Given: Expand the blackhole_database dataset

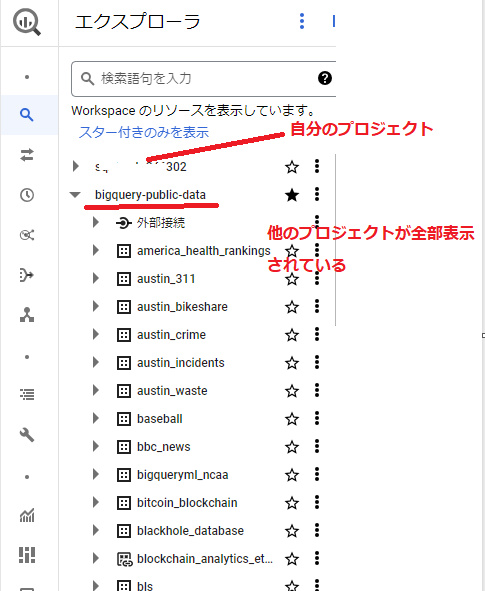Looking at the screenshot, I should pos(96,530).
